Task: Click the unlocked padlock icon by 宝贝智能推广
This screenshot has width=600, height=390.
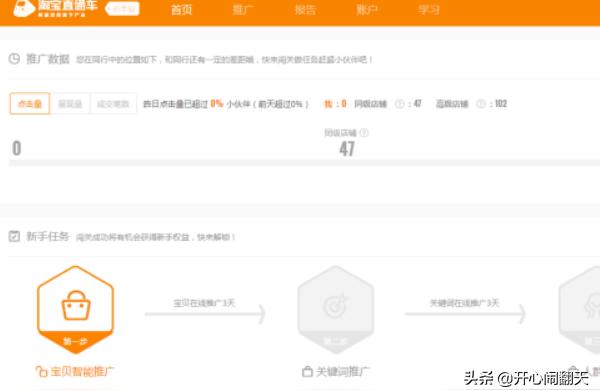Action: [41, 371]
